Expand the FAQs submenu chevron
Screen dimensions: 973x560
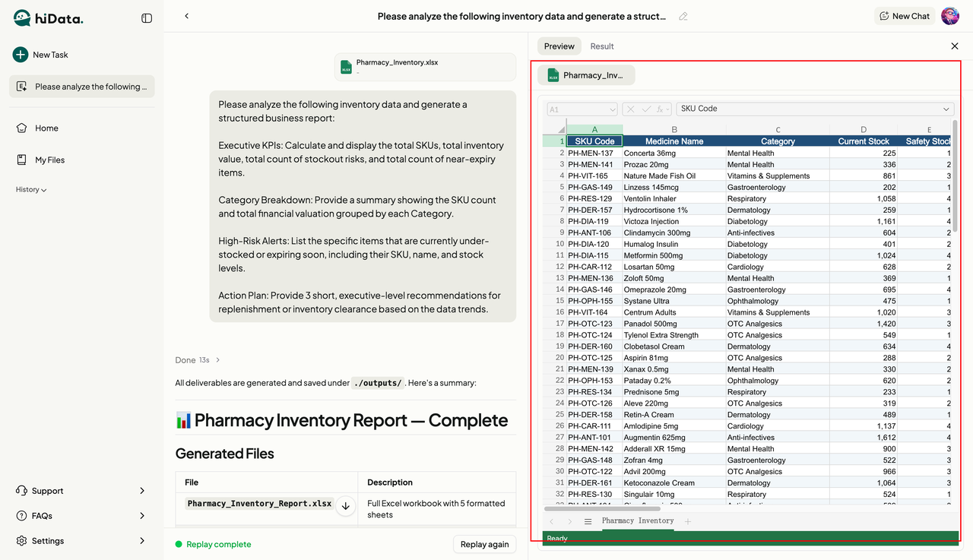pos(142,516)
